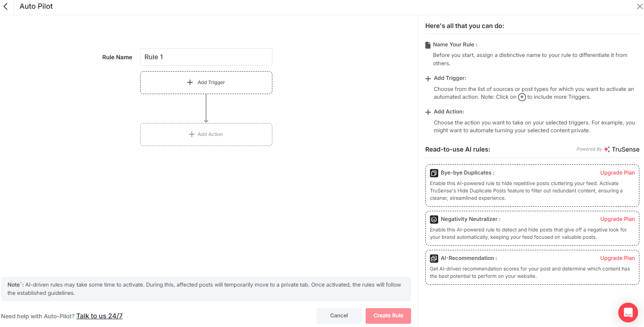Click the back arrow beside Auto Pilot title
This screenshot has width=644, height=327.
click(6, 6)
